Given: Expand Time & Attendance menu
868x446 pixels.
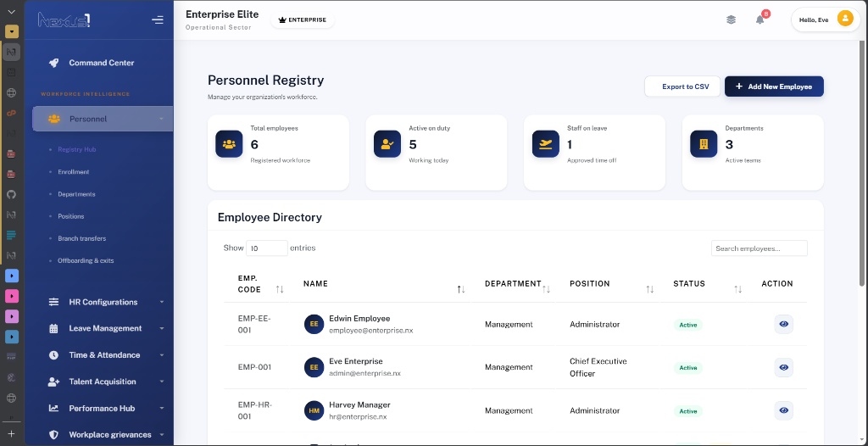Looking at the screenshot, I should click(103, 355).
